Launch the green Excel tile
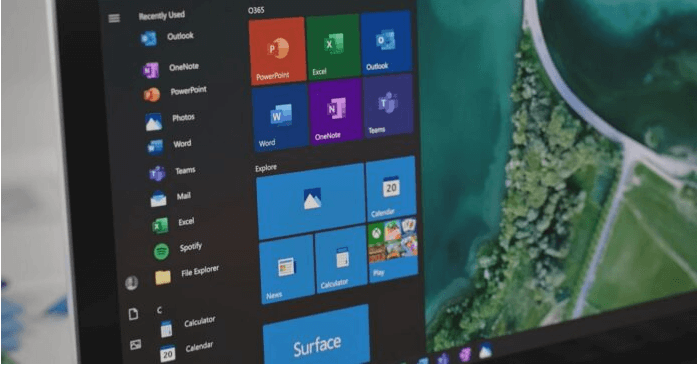The image size is (697, 366). (333, 46)
